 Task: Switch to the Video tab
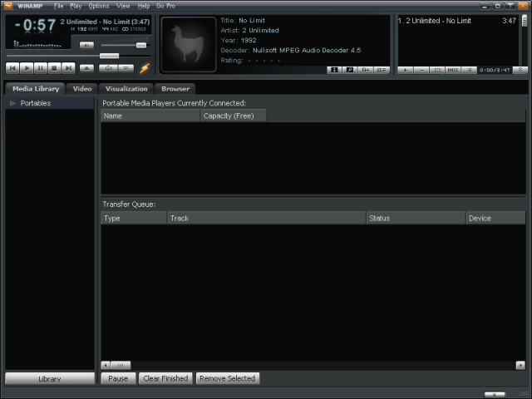82,89
